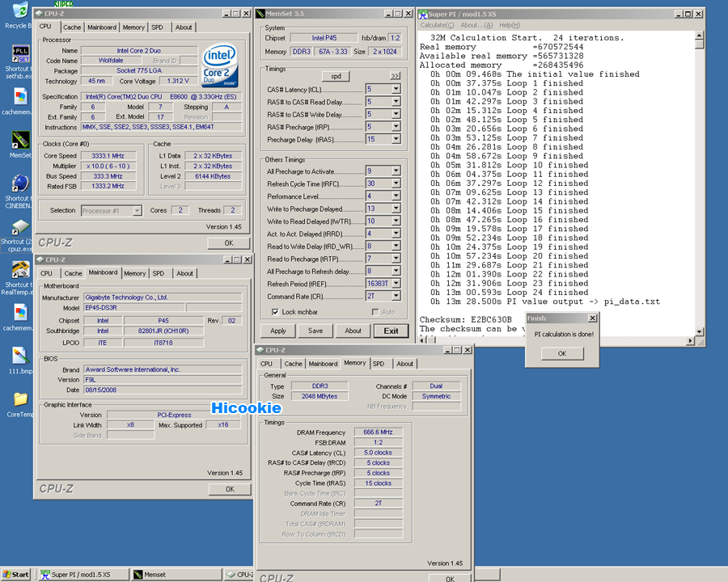The width and height of the screenshot is (728, 582).
Task: Activate the Memset taskbar button
Action: coord(176,575)
